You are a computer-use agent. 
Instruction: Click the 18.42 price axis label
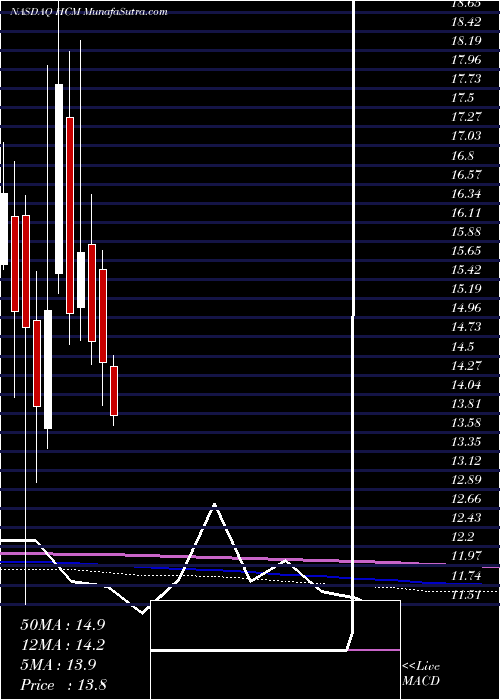coord(466,22)
